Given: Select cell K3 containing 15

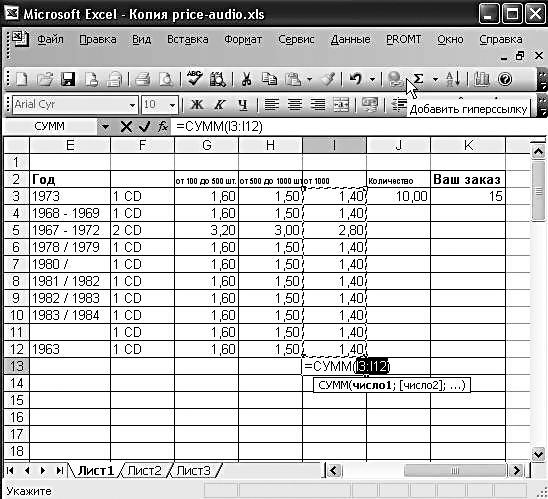Looking at the screenshot, I should pos(468,196).
